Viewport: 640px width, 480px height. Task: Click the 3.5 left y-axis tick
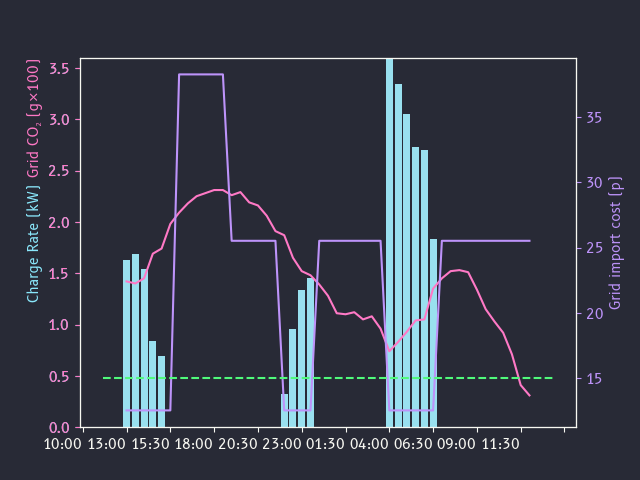pos(58,69)
